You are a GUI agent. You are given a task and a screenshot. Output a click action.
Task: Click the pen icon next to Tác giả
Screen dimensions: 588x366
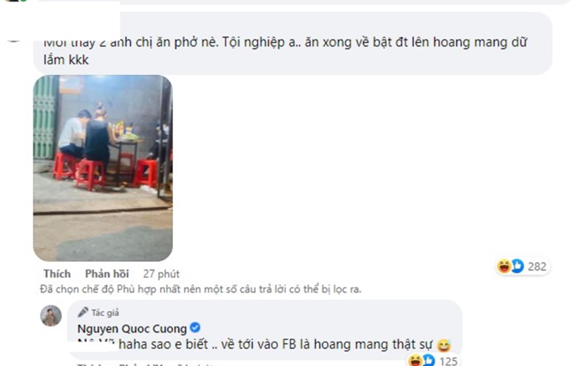tap(83, 312)
